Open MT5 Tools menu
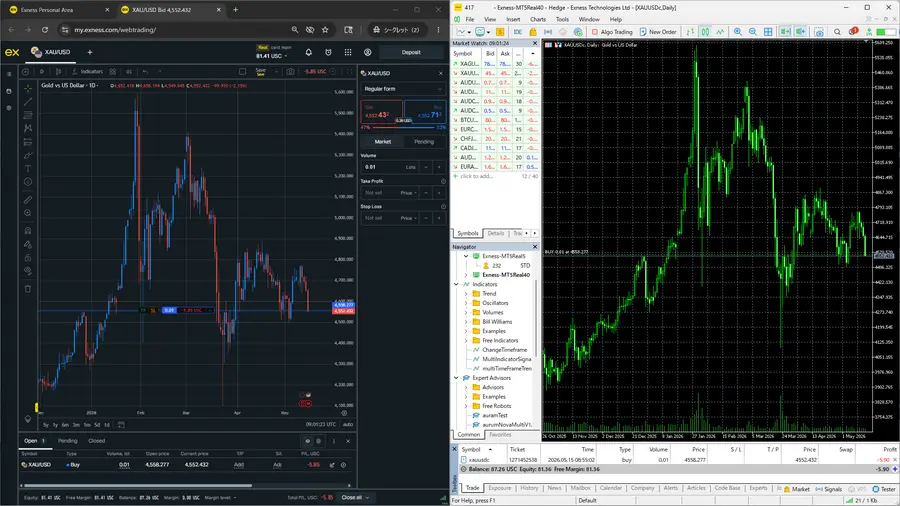This screenshot has width=900, height=506. 562,20
